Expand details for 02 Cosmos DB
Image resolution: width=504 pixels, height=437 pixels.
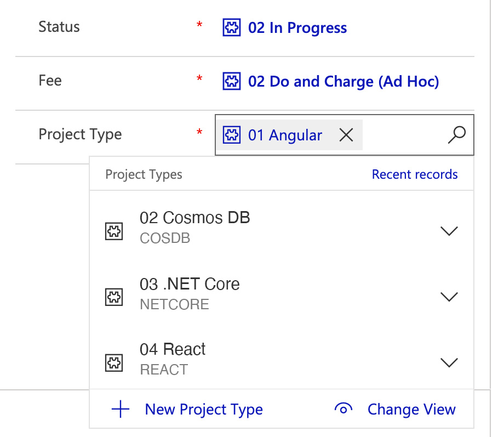[449, 231]
